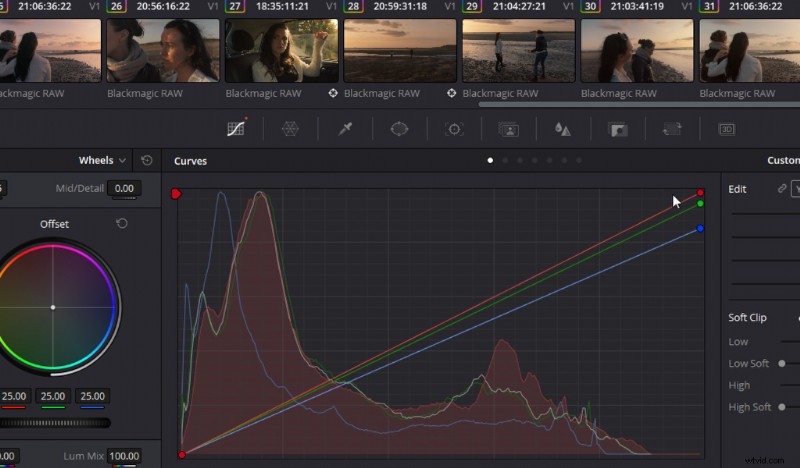Click Blackmagic RAW label under clip 30
The height and width of the screenshot is (468, 800).
pyautogui.click(x=619, y=93)
